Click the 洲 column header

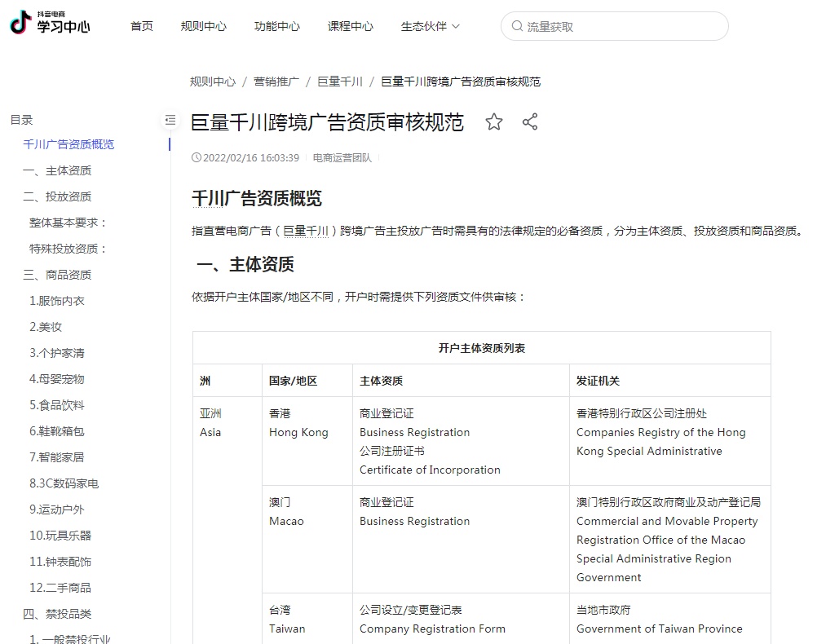205,381
